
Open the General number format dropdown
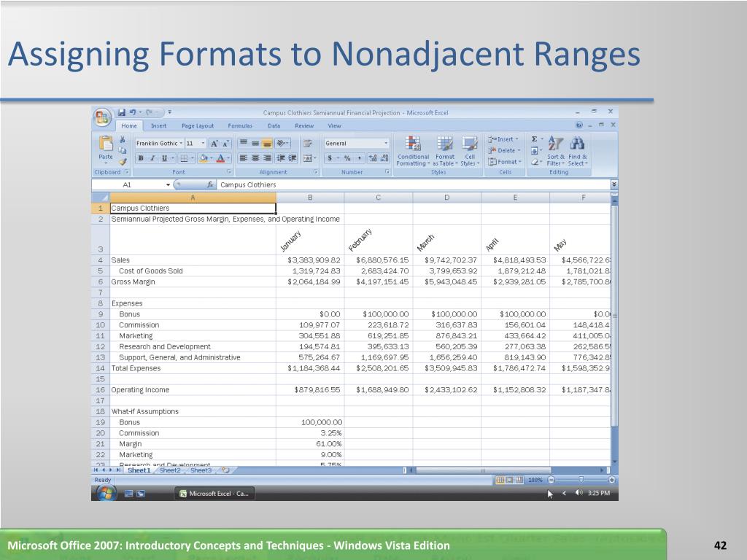pos(386,144)
